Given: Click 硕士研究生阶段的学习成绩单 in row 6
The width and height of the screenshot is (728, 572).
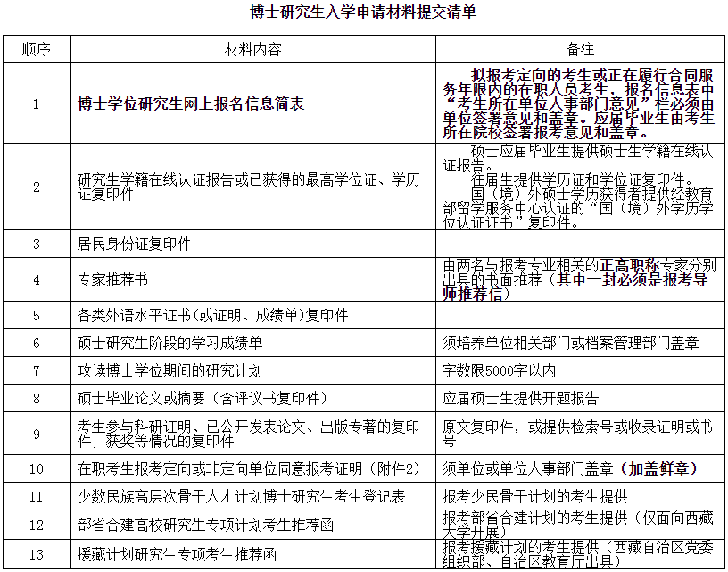Looking at the screenshot, I should [x=170, y=343].
